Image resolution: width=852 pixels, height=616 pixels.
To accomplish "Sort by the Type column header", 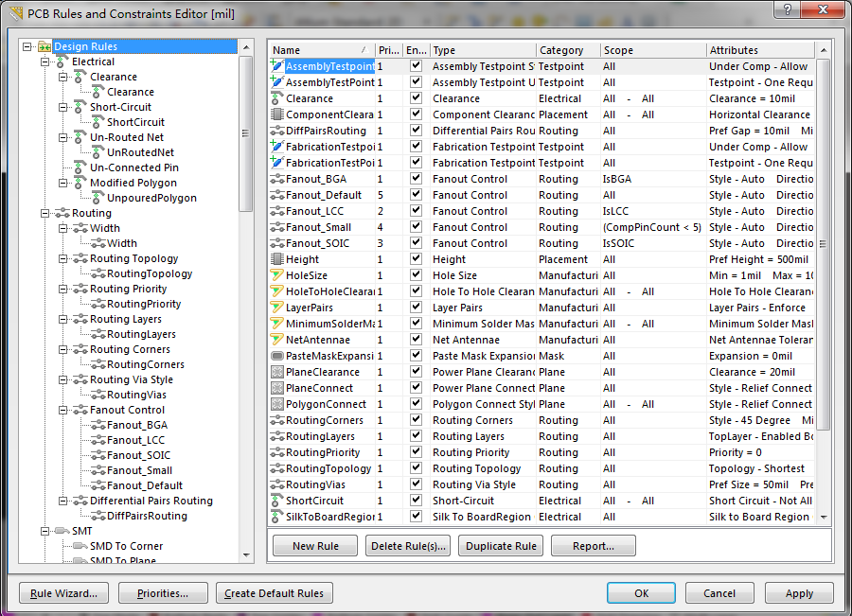I will (x=483, y=50).
